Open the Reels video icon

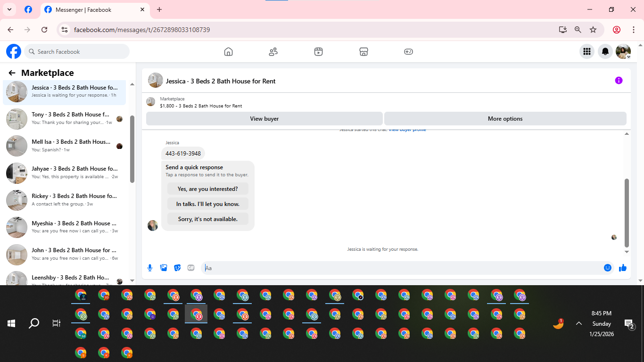(x=318, y=52)
